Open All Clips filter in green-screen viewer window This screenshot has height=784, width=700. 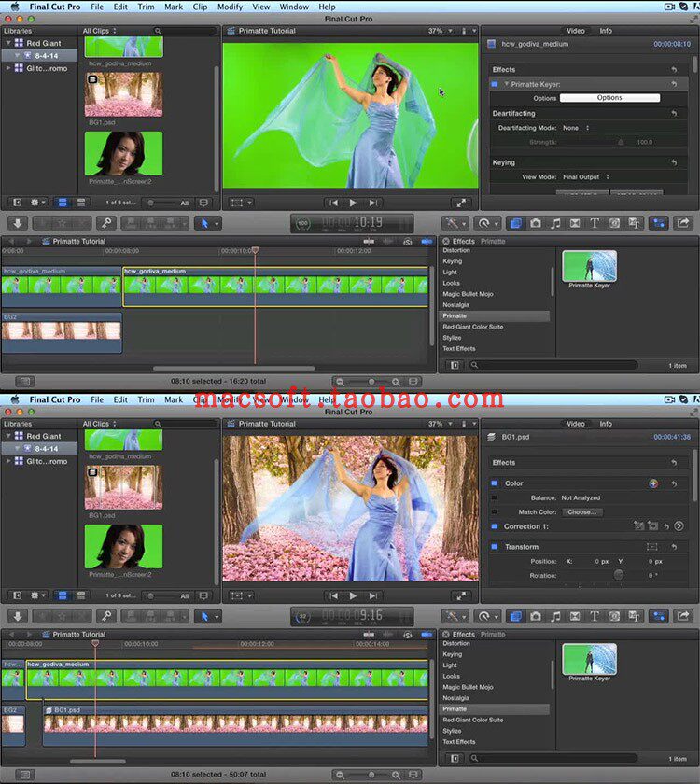[99, 31]
